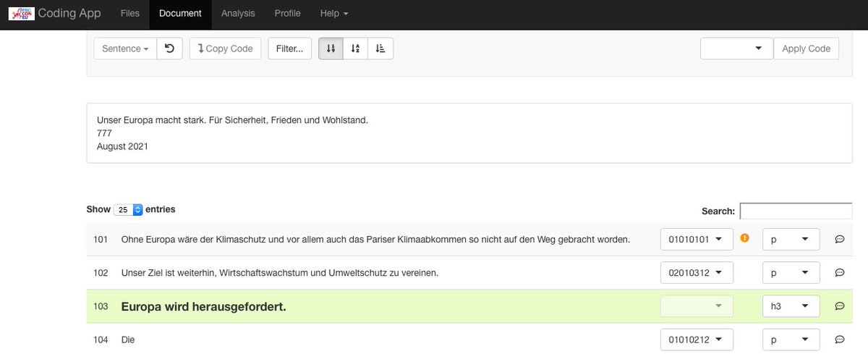
Task: Open the p type dropdown on row 102
Action: 791,273
